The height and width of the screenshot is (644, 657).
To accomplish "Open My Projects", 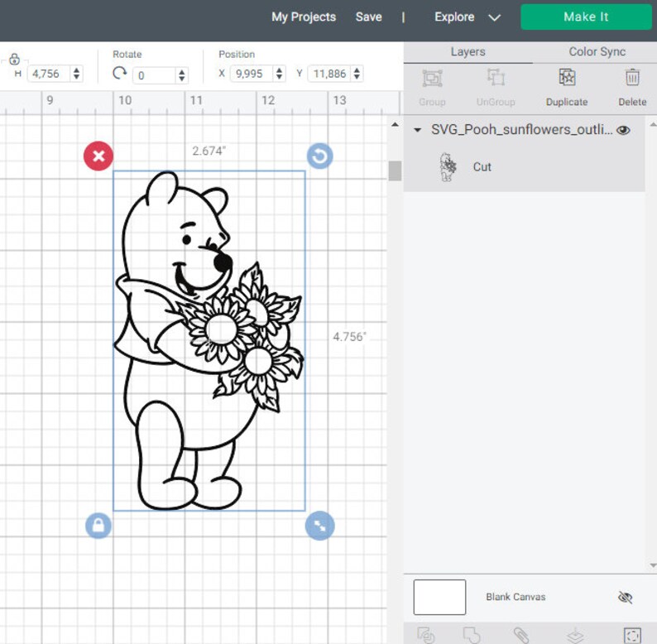I will point(304,17).
